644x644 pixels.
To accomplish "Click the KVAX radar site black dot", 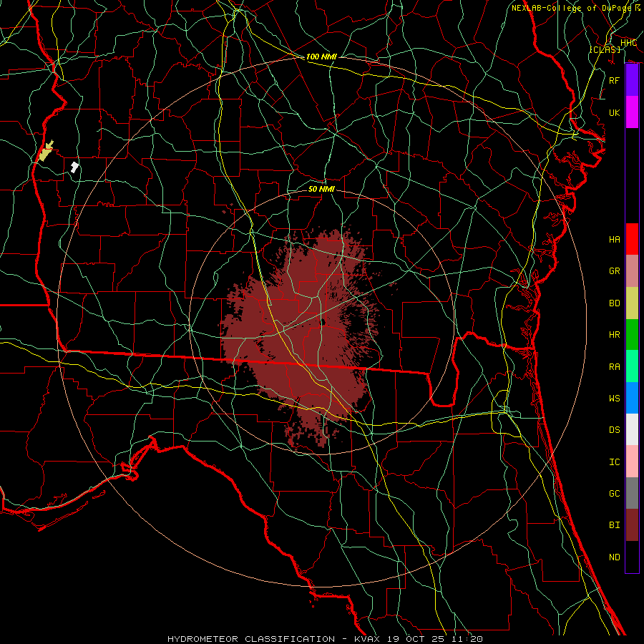I will coord(323,322).
